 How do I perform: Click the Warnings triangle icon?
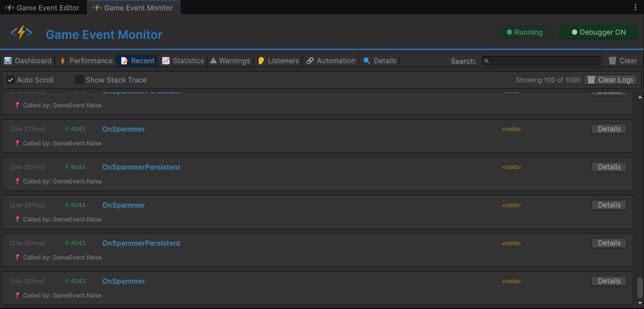click(214, 61)
